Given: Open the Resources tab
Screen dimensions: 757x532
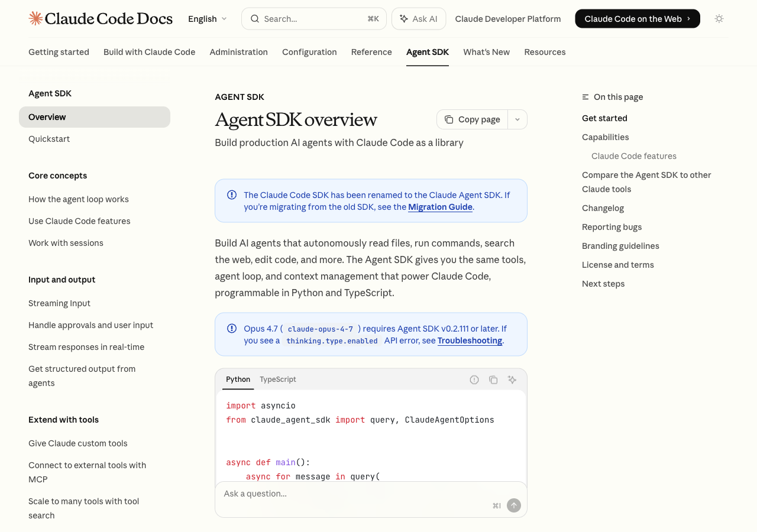Looking at the screenshot, I should point(545,52).
